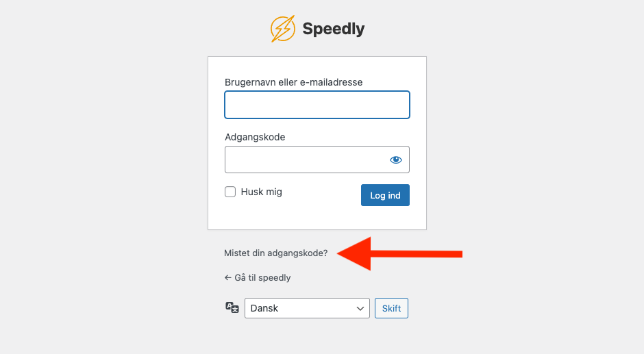Click the Adgangskode field label
Image resolution: width=644 pixels, height=354 pixels.
pos(255,137)
